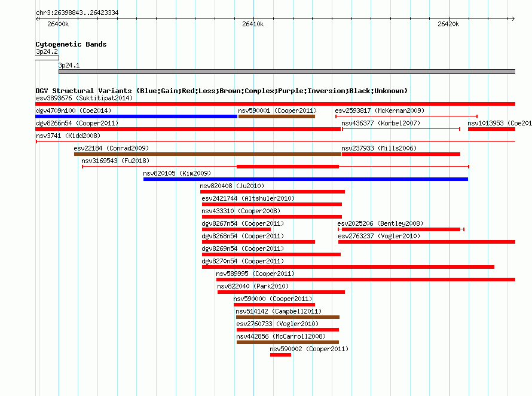The image size is (532, 396).
Task: Click the red bar under the nsv433310 label
Action: point(272,217)
